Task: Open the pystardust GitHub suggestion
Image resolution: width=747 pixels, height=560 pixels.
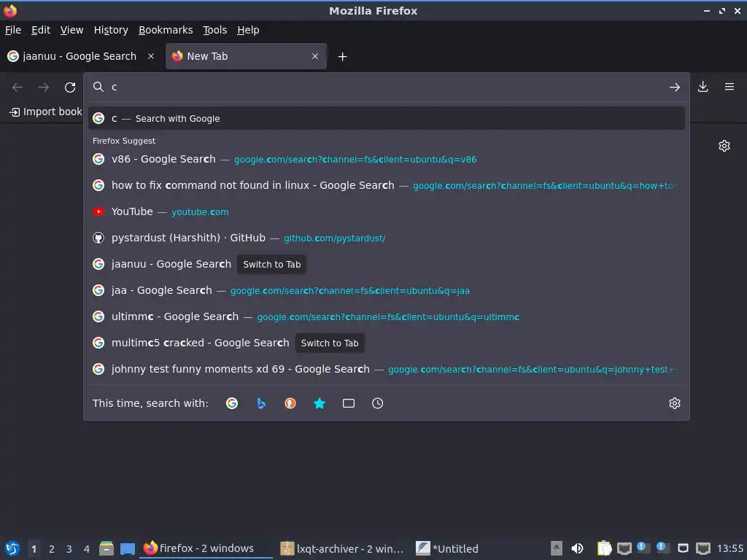Action: pyautogui.click(x=387, y=238)
